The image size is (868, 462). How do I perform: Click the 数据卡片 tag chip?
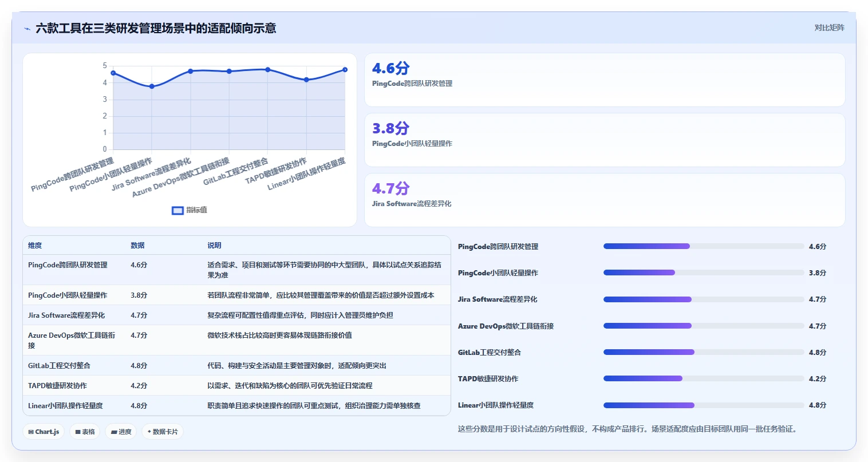pos(163,432)
